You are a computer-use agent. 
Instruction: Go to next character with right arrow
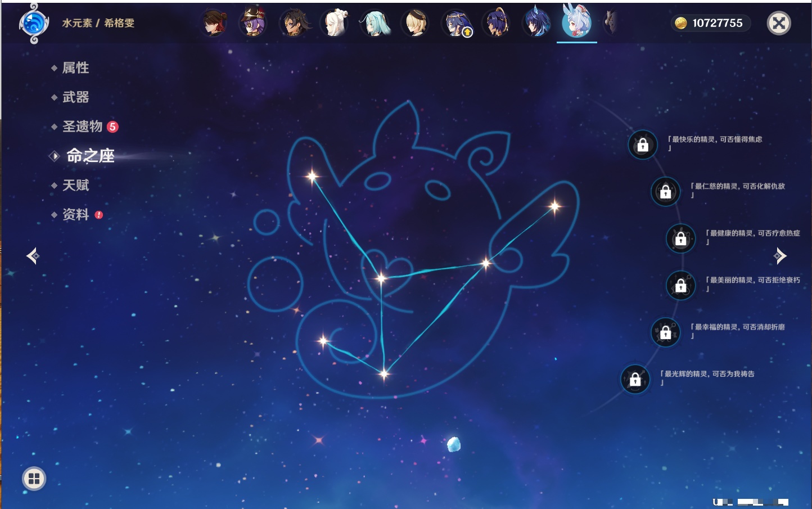pos(780,256)
